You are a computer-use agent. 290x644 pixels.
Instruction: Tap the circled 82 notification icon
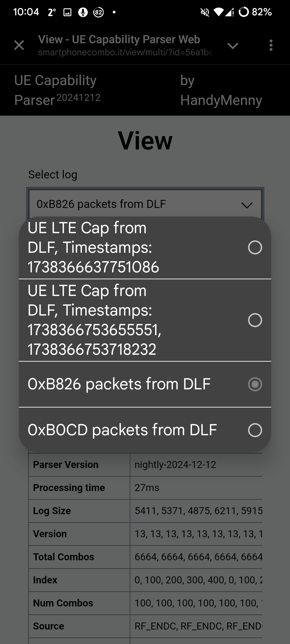pyautogui.click(x=99, y=12)
